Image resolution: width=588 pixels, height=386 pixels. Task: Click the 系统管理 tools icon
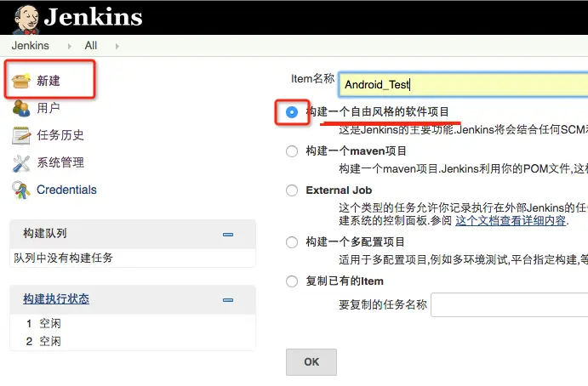(x=21, y=163)
